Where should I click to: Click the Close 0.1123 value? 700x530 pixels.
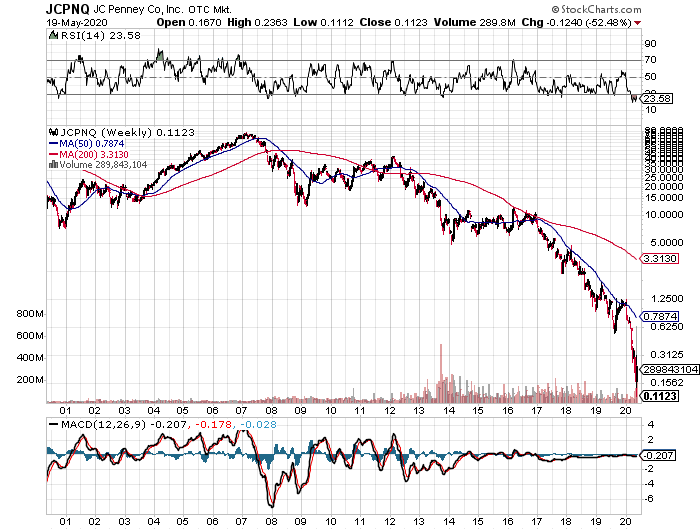coord(393,22)
